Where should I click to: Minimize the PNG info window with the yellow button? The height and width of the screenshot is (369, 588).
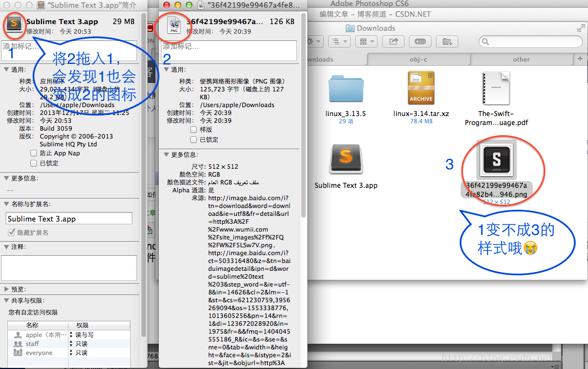click(x=178, y=5)
